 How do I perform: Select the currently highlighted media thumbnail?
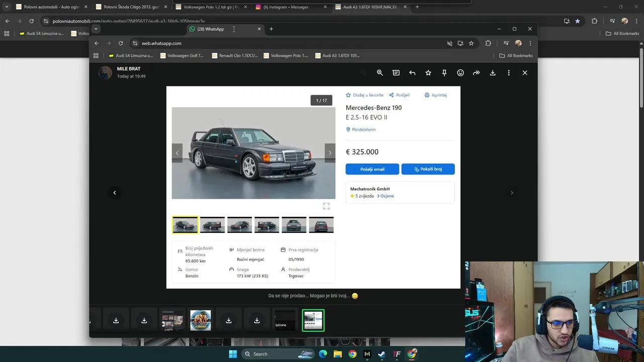[x=313, y=320]
